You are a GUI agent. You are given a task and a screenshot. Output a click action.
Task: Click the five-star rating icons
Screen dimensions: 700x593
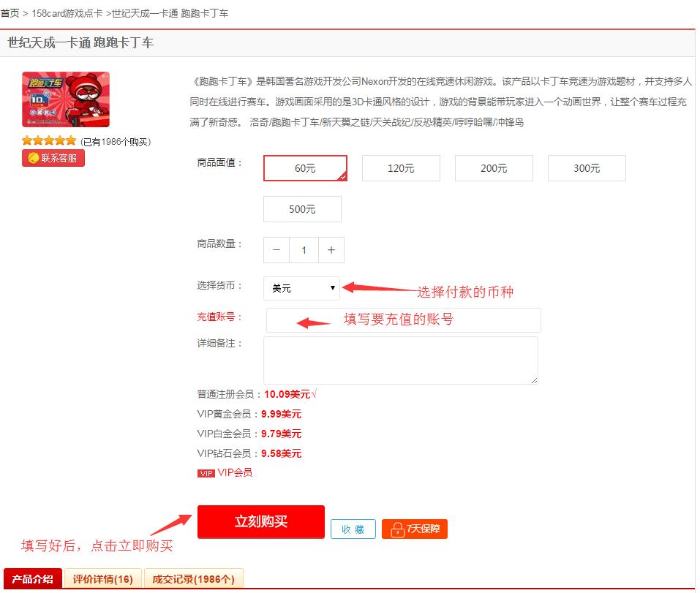tap(49, 141)
